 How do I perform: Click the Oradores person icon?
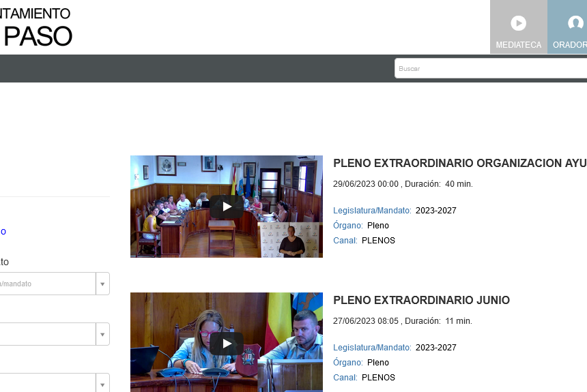tap(575, 22)
